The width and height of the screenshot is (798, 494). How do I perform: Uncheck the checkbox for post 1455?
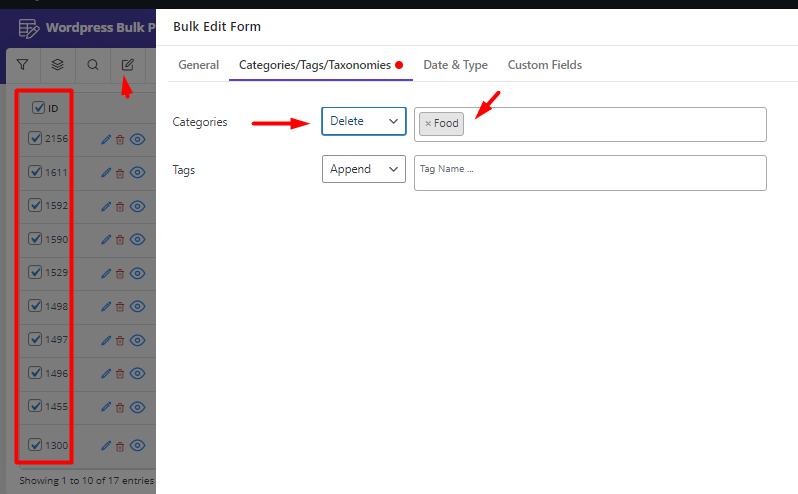point(35,405)
